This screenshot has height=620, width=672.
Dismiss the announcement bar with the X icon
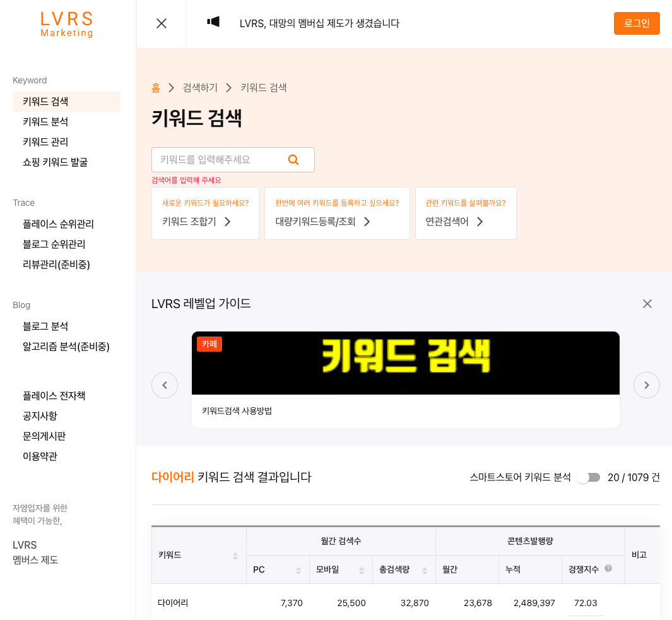coord(161,23)
